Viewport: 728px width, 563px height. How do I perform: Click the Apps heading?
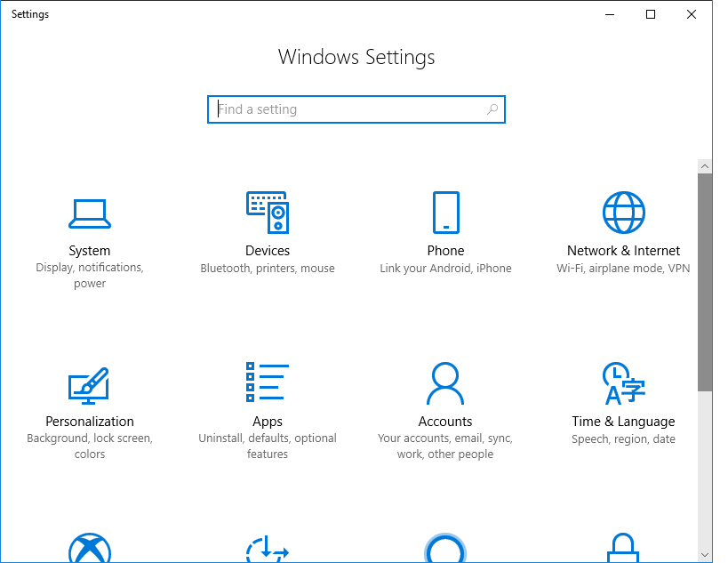pyautogui.click(x=268, y=422)
